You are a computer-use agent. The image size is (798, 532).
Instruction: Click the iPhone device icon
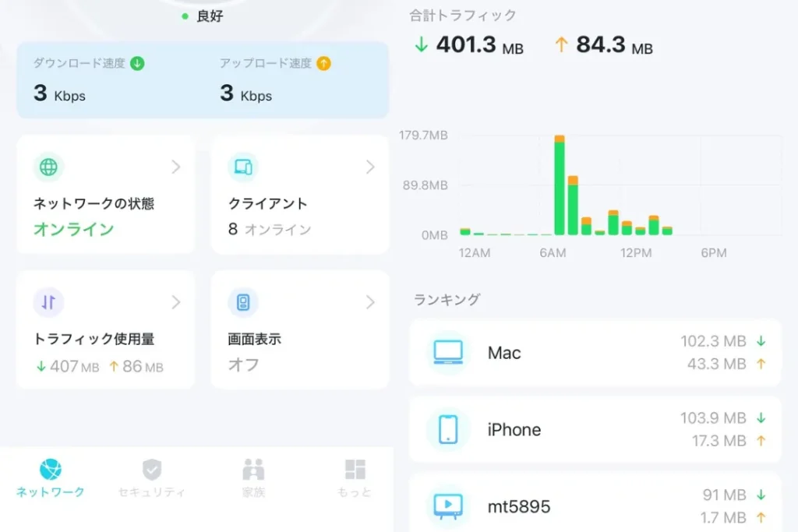[448, 429]
